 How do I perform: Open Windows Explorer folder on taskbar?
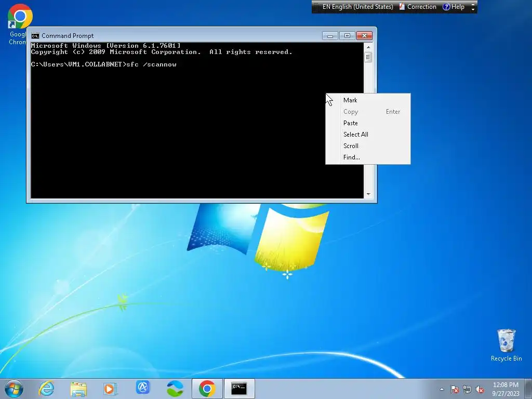pyautogui.click(x=79, y=389)
